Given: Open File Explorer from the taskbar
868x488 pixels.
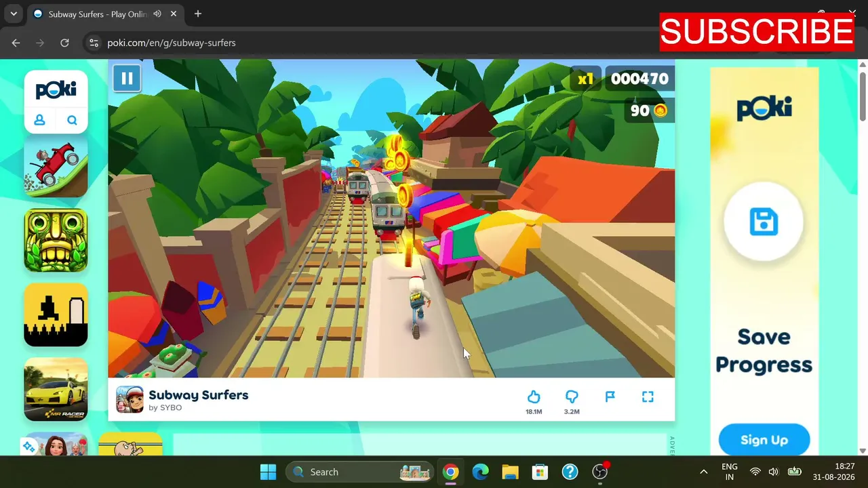Looking at the screenshot, I should pyautogui.click(x=510, y=472).
